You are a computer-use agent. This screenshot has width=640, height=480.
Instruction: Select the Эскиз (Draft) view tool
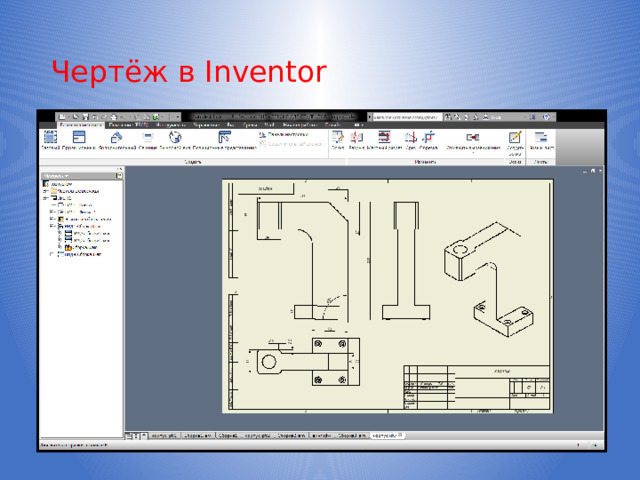coord(338,140)
